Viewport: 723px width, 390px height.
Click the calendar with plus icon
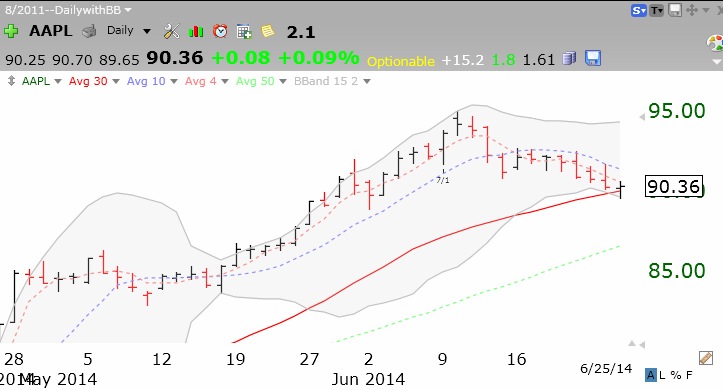tap(244, 31)
